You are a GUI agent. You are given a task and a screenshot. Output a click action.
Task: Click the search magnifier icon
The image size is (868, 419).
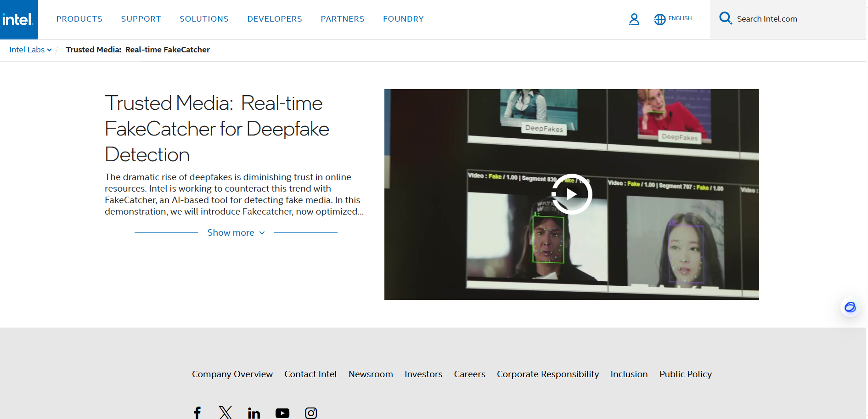(x=725, y=18)
